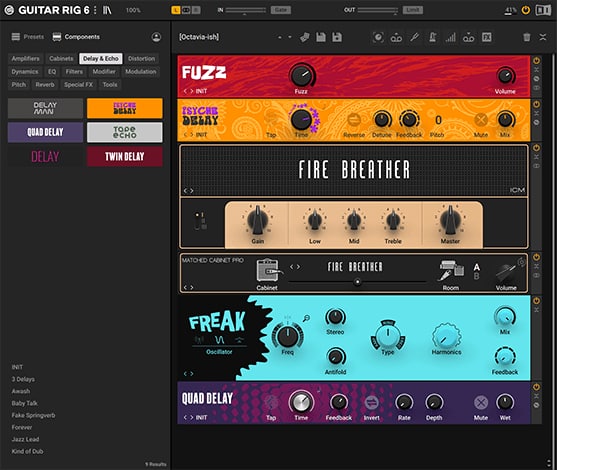Toggle Mute on Psyche Delay
This screenshot has width=600, height=470.
pos(480,121)
